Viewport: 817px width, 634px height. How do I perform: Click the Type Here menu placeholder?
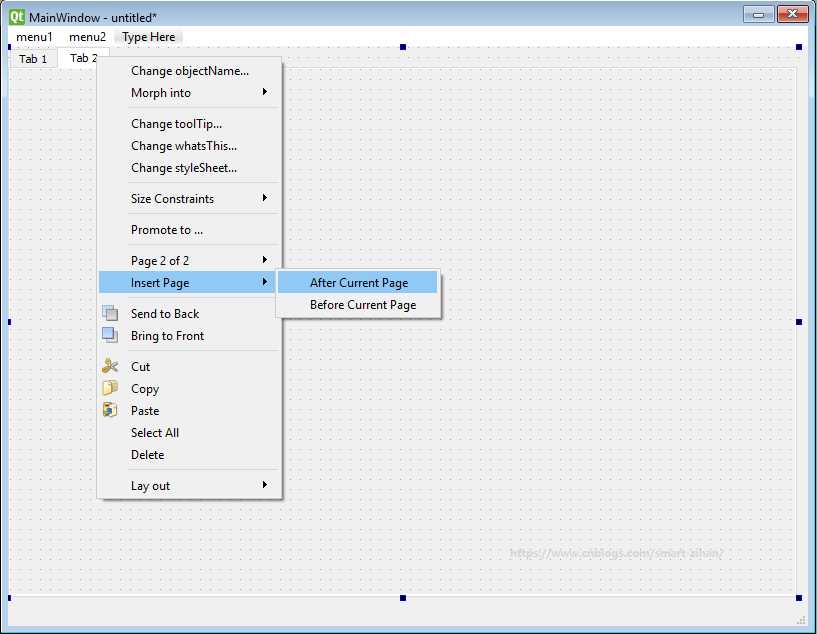[148, 37]
